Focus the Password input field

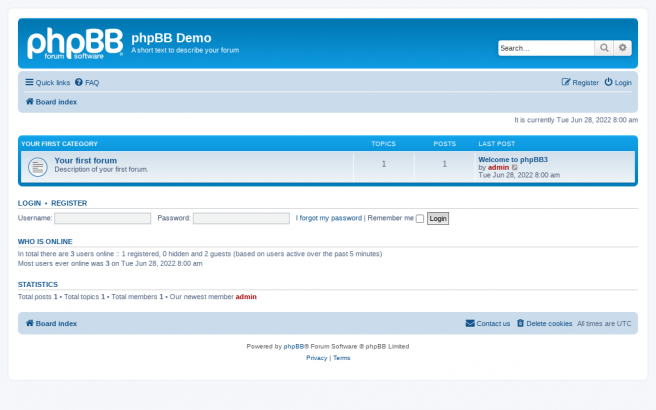(241, 218)
